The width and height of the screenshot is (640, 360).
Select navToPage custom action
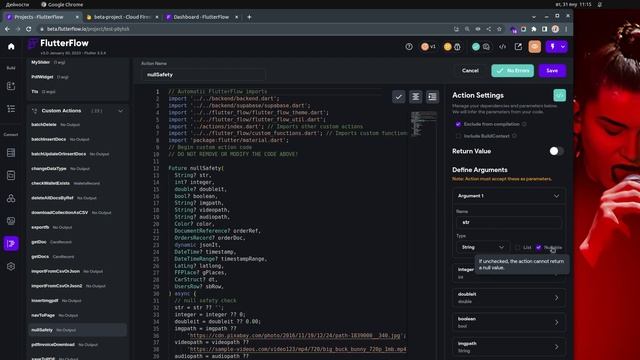(78, 315)
